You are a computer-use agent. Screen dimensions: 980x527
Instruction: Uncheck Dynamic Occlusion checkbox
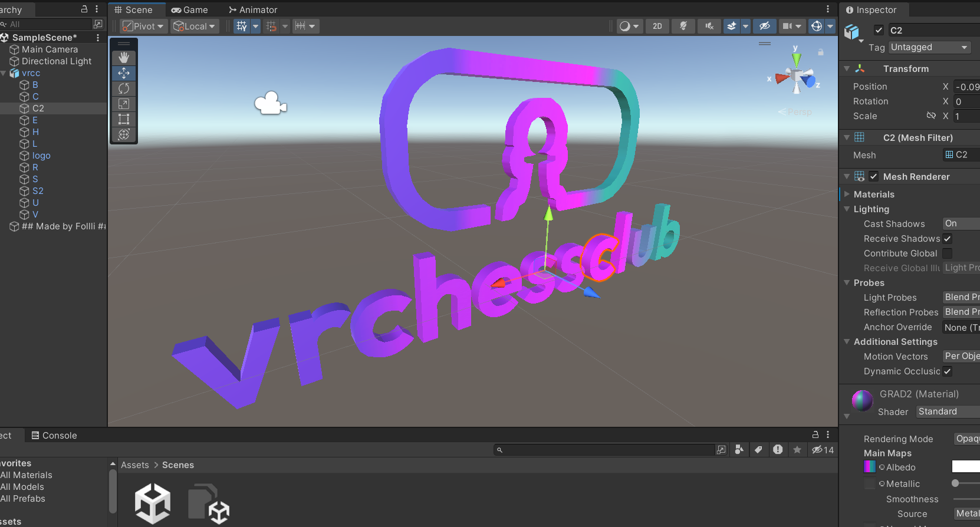pyautogui.click(x=948, y=371)
